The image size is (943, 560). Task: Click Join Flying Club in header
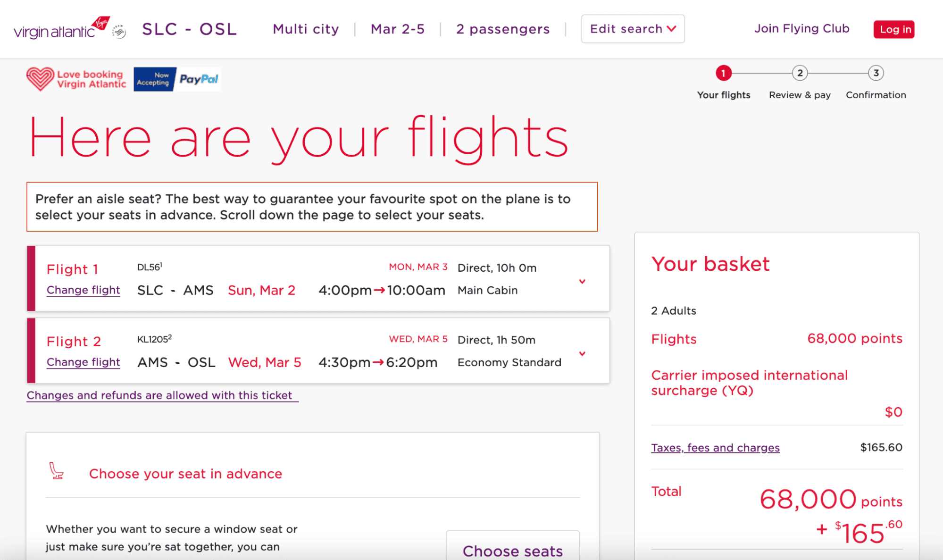[801, 29]
